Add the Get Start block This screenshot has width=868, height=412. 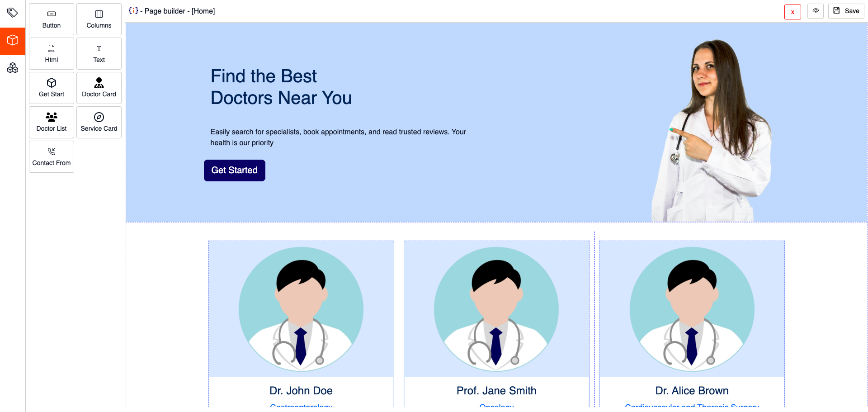point(52,88)
